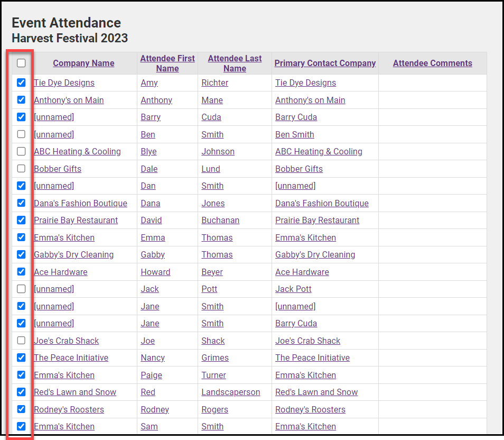The height and width of the screenshot is (440, 504).
Task: Open Anthony's on Main company link
Action: [69, 100]
